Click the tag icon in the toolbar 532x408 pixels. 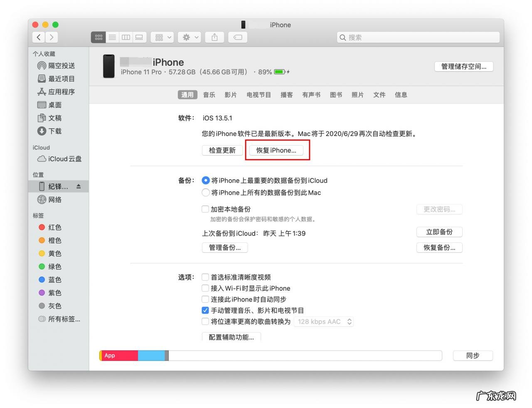point(238,37)
